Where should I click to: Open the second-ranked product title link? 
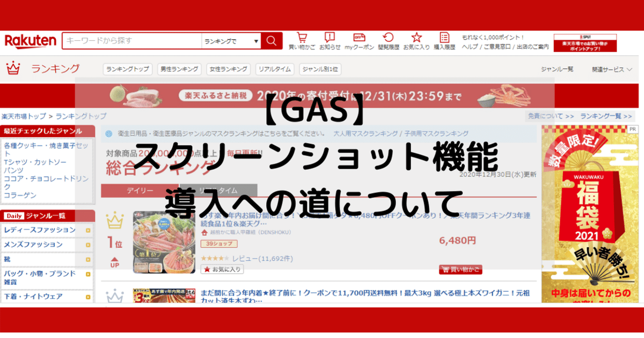[366, 298]
